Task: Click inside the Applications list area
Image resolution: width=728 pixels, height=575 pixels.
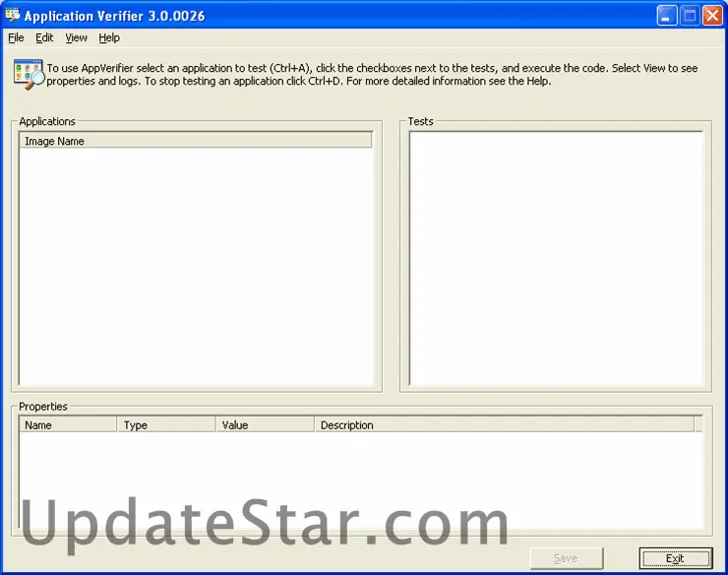Action: [196, 267]
